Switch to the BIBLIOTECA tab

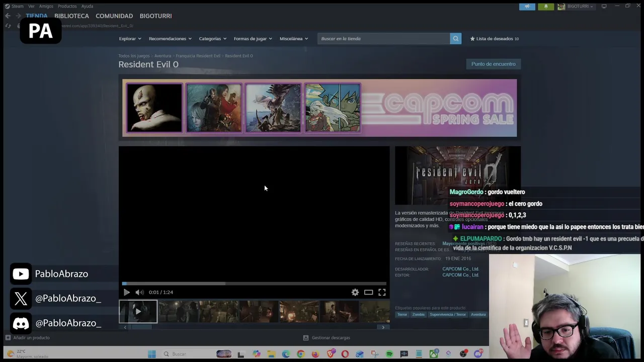pyautogui.click(x=71, y=16)
